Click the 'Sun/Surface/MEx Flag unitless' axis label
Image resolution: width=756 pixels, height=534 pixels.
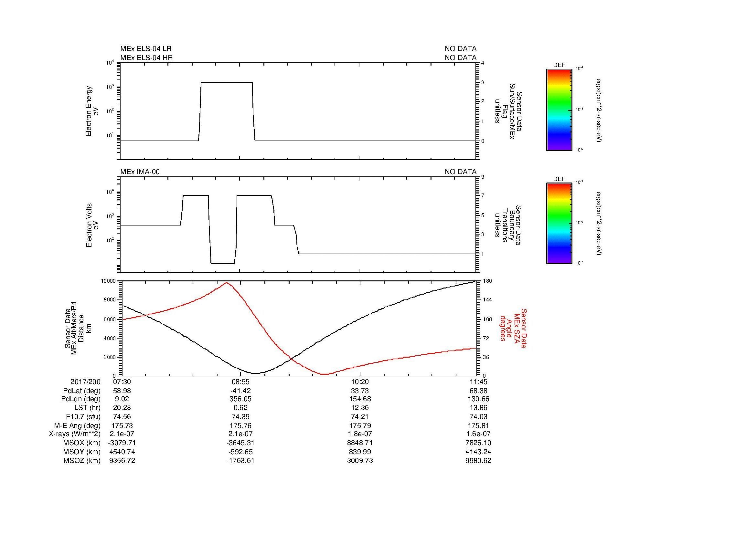tap(509, 111)
